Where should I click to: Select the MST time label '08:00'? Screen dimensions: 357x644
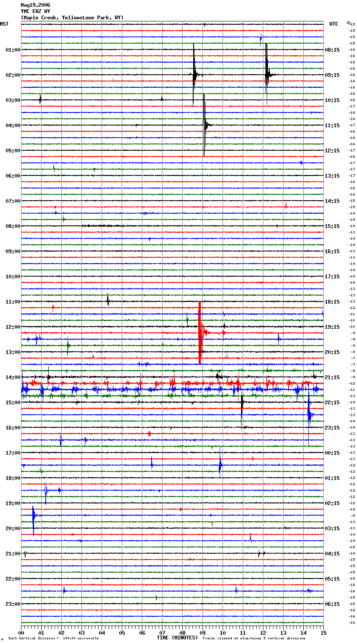pos(13,226)
